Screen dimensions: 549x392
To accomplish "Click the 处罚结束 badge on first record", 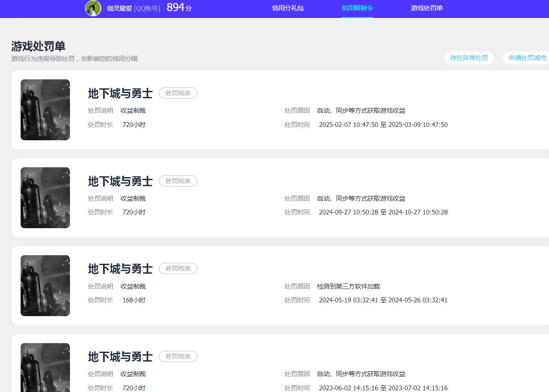I will click(178, 93).
